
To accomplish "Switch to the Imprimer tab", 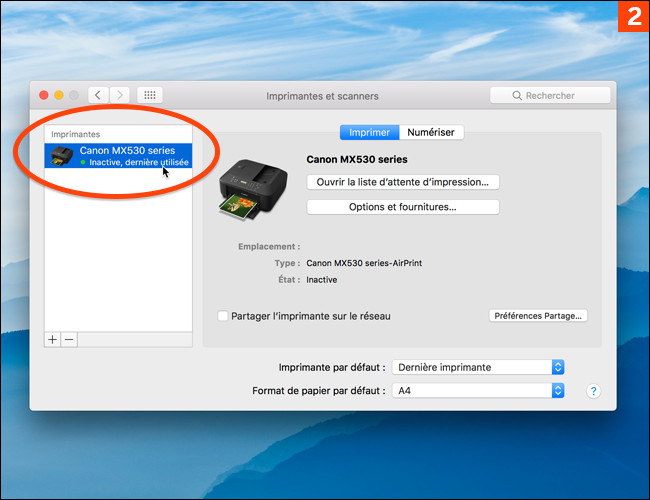I will (x=369, y=132).
